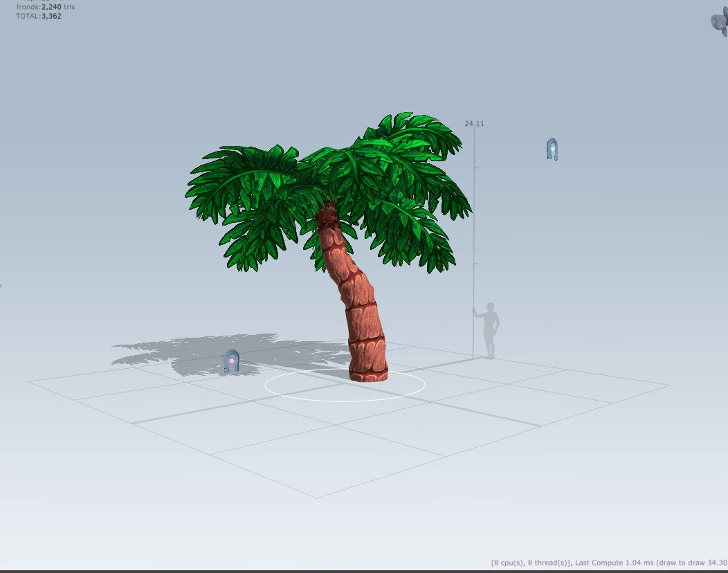
Task: Click the human scale reference figure
Action: pos(489,330)
